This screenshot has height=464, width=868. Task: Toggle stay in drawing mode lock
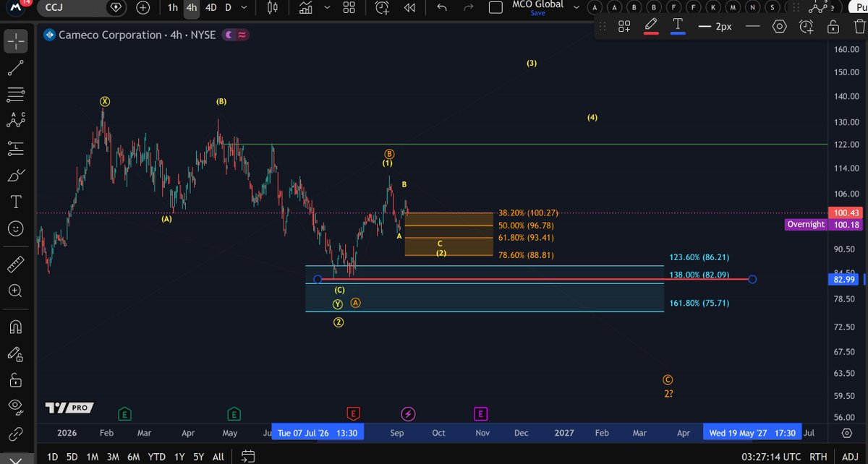(x=15, y=353)
